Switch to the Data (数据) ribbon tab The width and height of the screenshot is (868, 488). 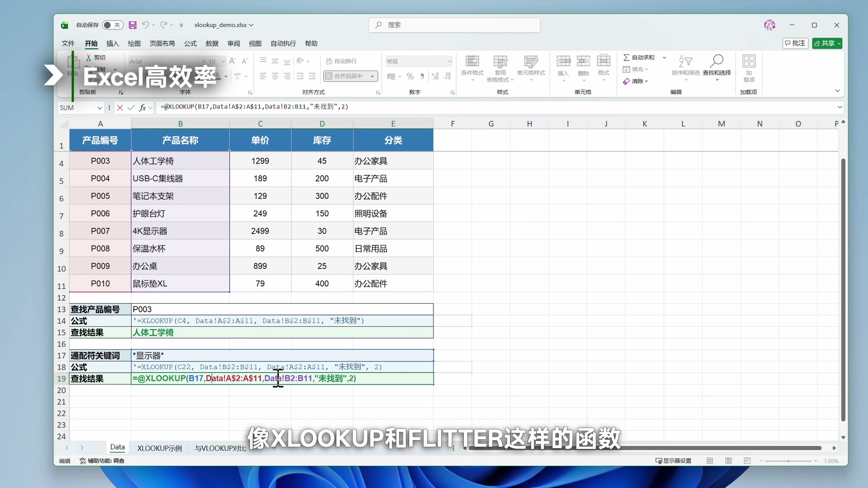click(212, 43)
